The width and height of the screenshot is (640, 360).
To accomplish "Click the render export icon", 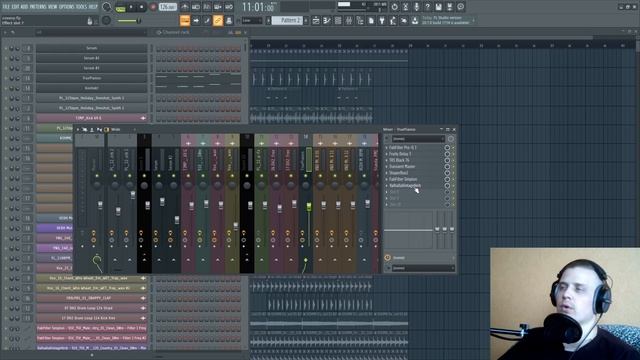I will coord(449,7).
